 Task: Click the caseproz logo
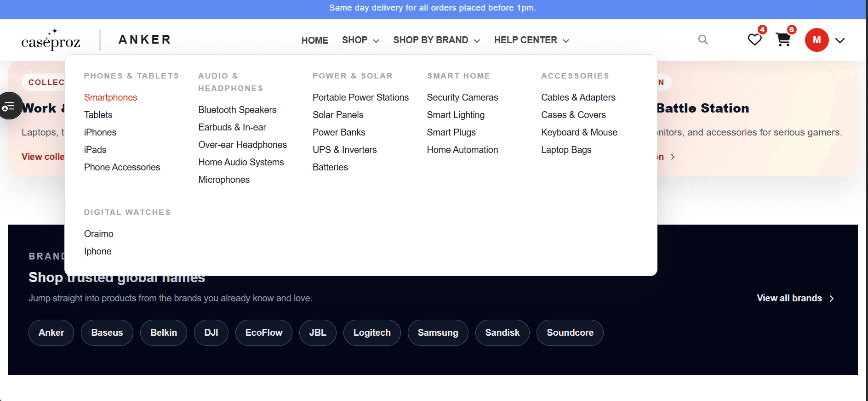point(51,40)
